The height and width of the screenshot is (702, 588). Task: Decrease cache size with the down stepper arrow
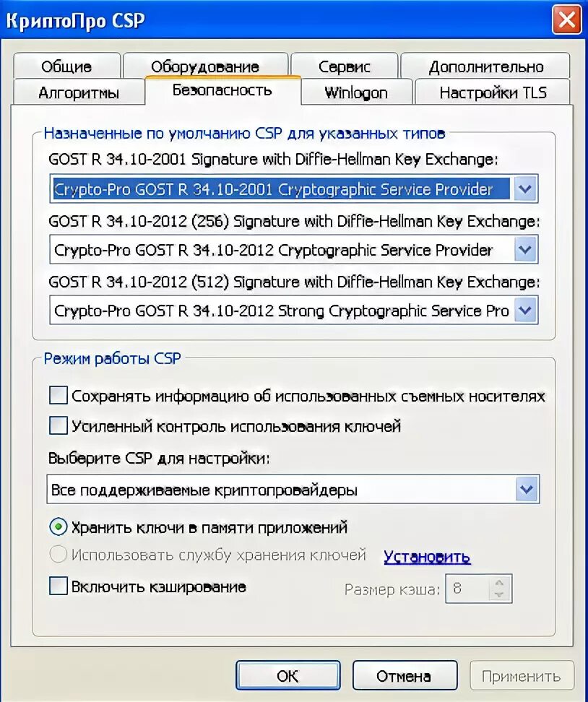coord(500,595)
